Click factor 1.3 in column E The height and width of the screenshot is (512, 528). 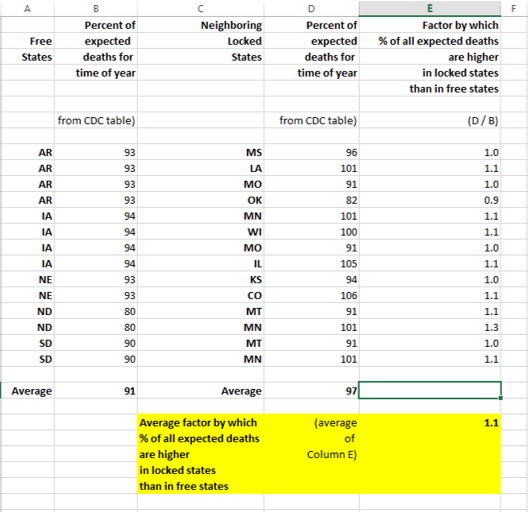[x=430, y=327]
